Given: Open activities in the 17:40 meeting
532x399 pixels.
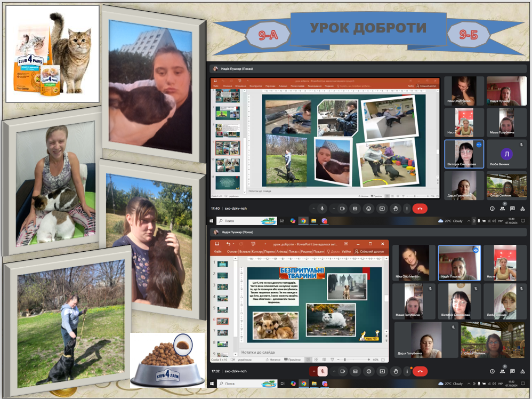Looking at the screenshot, I should [522, 209].
